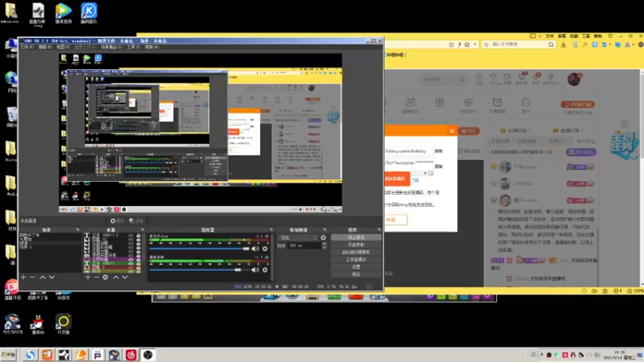Viewport: 644px width, 362px height.
Task: Click 启动虚拟摄像机 (Start Virtual Camera)
Action: [x=356, y=252]
